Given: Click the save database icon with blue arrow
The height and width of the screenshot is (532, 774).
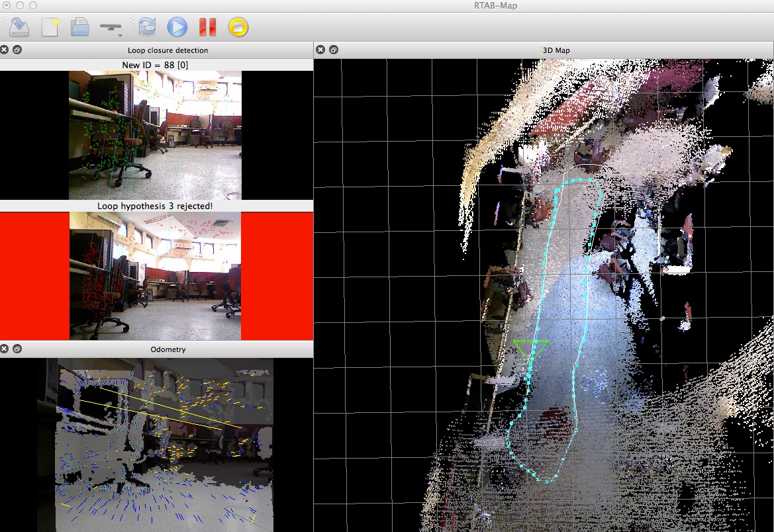Looking at the screenshot, I should point(20,27).
